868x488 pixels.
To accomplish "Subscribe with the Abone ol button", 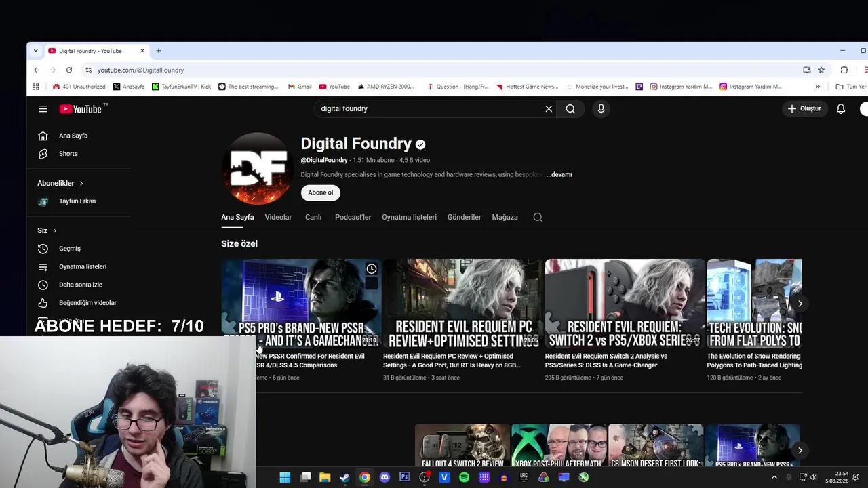I will (x=321, y=192).
